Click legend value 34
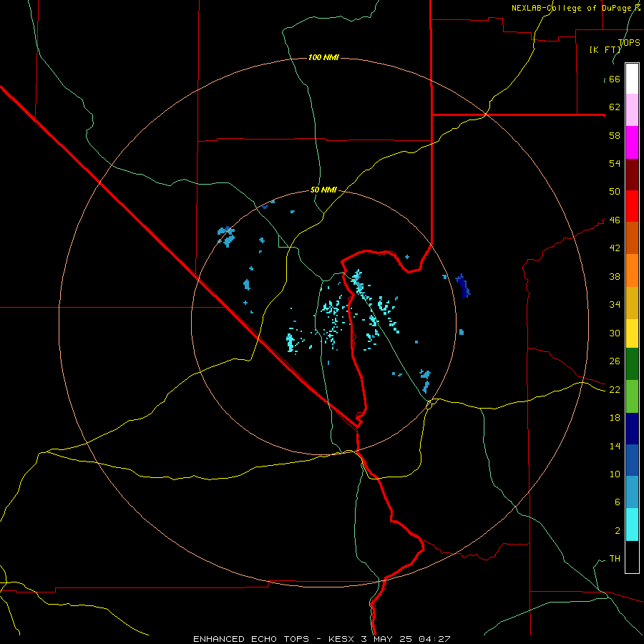Screen dimensions: 644x644 [615, 305]
